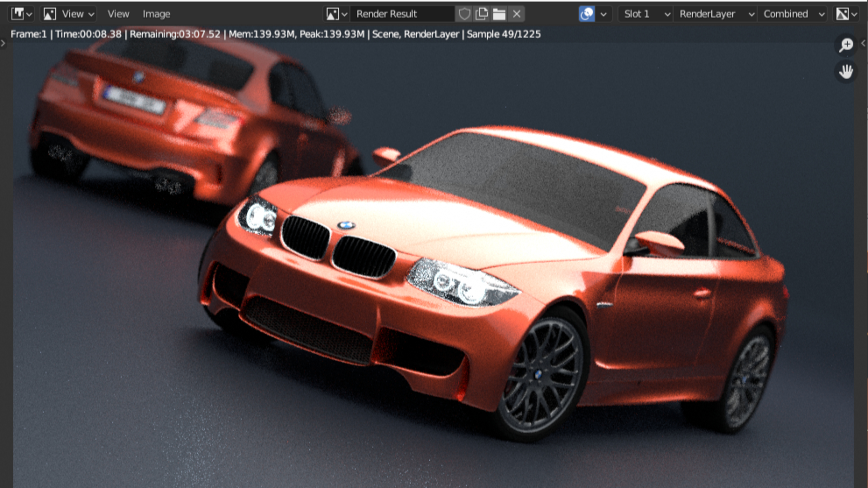Open the image editor View mode dropdown
The width and height of the screenshot is (868, 488).
coord(69,14)
